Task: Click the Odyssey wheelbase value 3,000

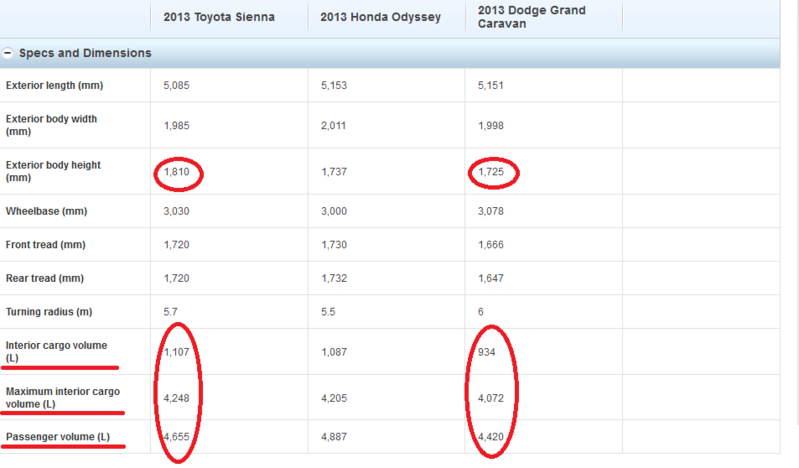Action: [334, 211]
